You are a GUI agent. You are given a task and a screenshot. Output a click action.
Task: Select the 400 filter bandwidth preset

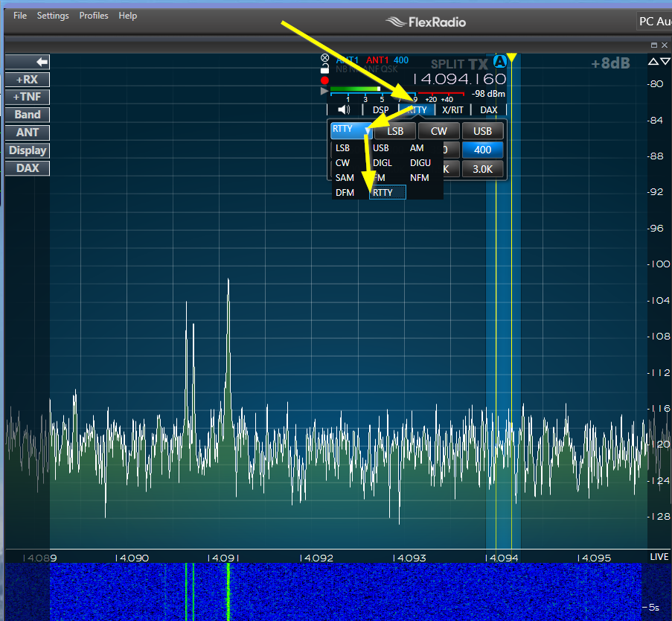482,150
